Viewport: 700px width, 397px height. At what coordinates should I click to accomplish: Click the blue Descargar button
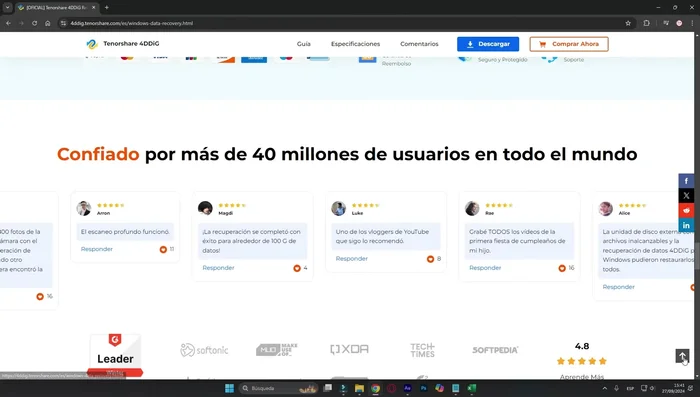tap(488, 44)
